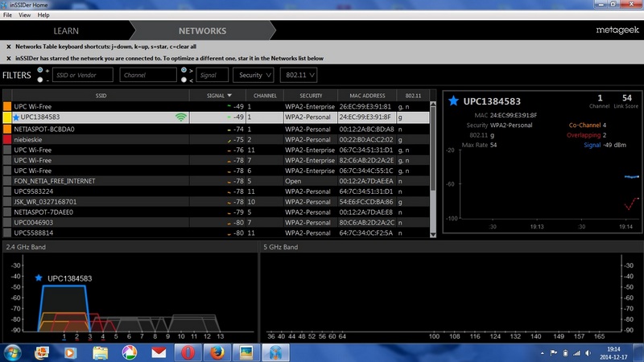This screenshot has height=362, width=644.
Task: Sort networks by the SIGNAL column header
Action: point(211,96)
